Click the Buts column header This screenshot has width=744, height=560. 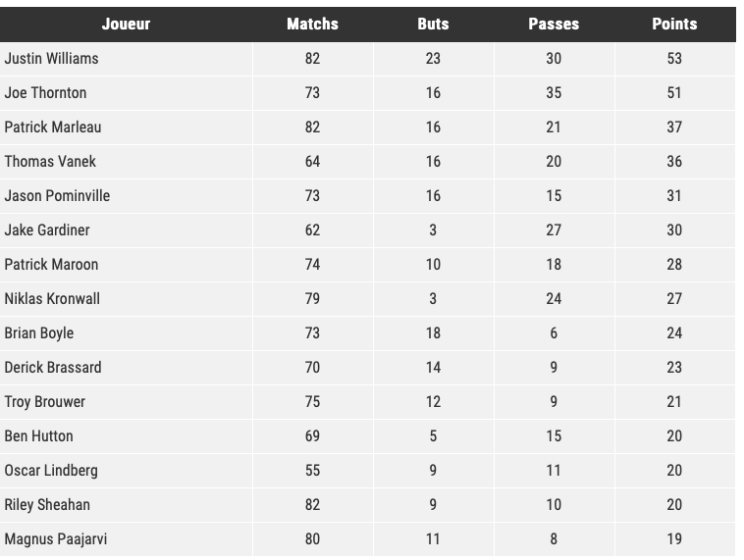pos(433,24)
